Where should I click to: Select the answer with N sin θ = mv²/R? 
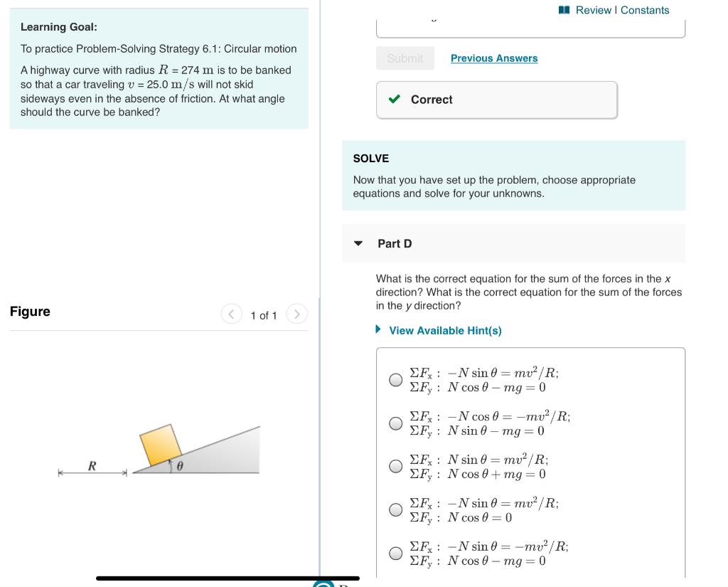[x=397, y=466]
